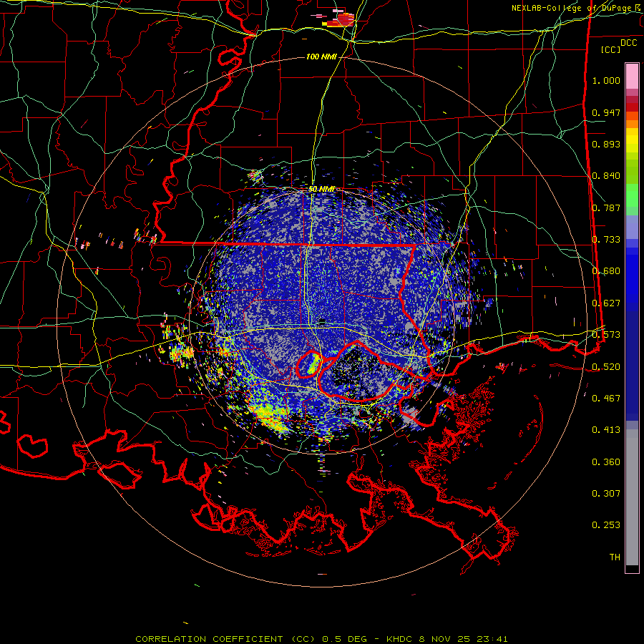The width and height of the screenshot is (644, 644).
Task: Click the NEXLAB-College of DuPage label
Action: point(573,8)
